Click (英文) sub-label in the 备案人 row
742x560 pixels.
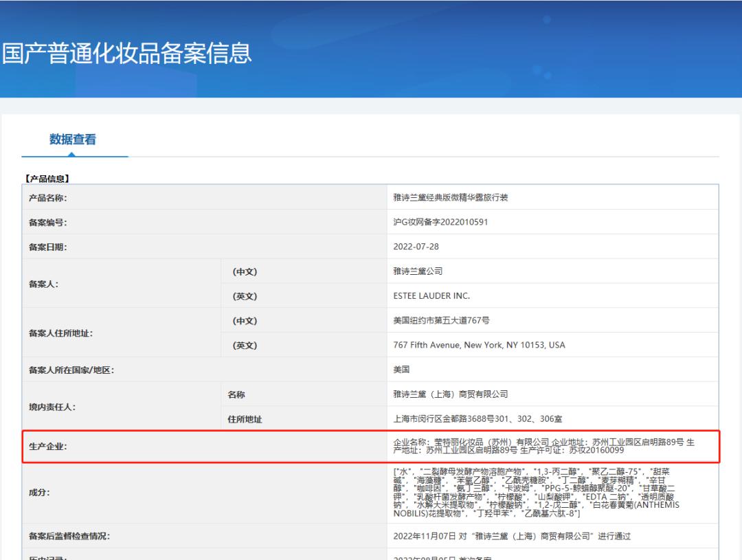coord(245,296)
